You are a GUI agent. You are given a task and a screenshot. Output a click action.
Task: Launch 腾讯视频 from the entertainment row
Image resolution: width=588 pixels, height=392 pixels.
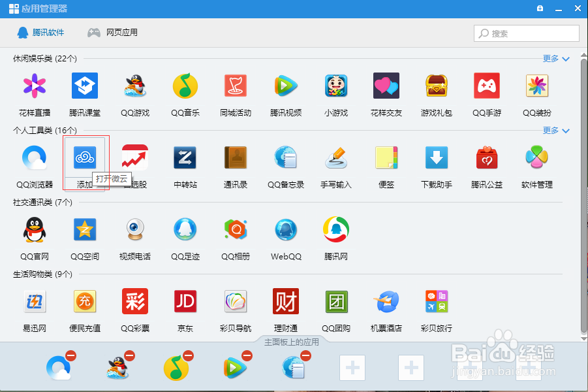286,86
